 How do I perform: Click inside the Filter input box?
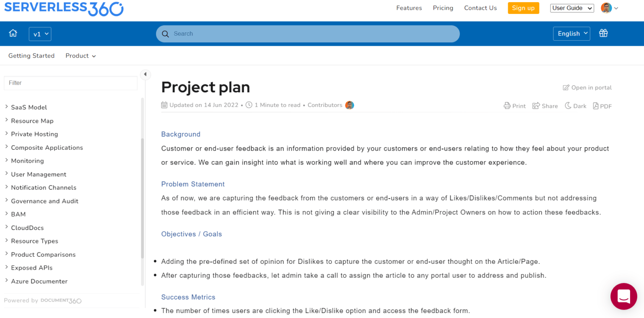(x=70, y=83)
